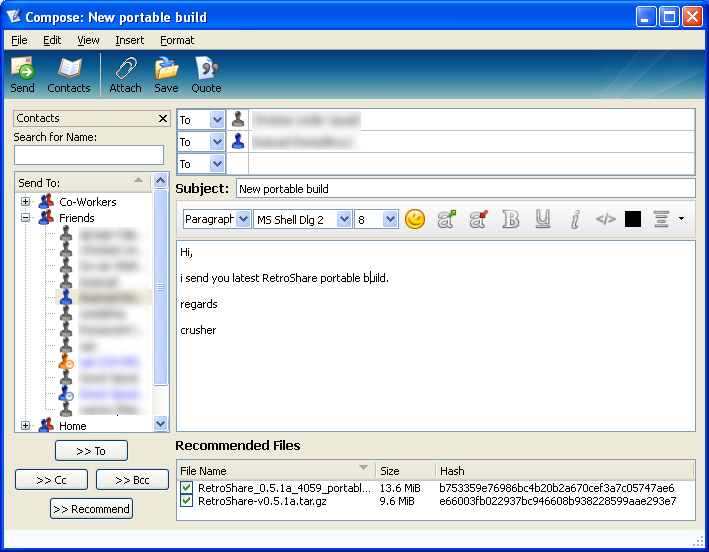Click the Send To: column header

(x=83, y=183)
